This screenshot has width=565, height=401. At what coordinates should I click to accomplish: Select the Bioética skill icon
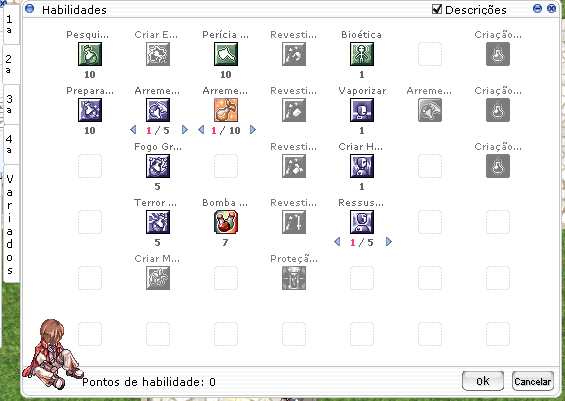(362, 54)
